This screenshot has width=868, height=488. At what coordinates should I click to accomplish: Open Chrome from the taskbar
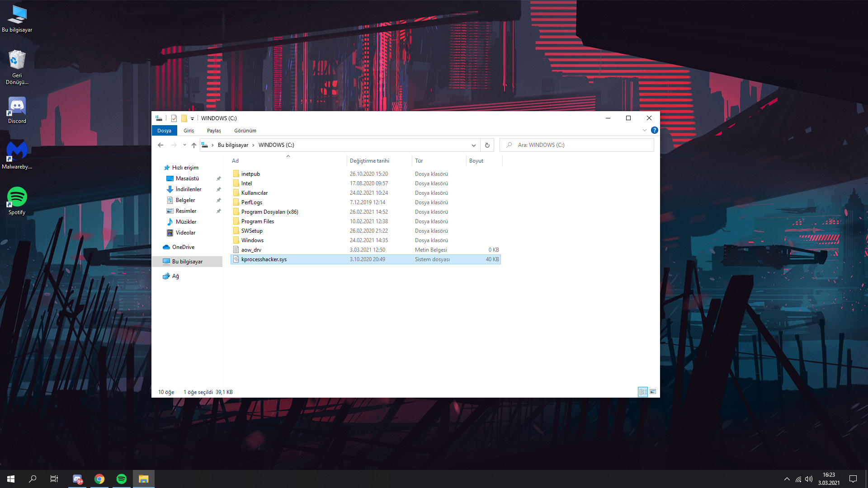[x=99, y=479]
